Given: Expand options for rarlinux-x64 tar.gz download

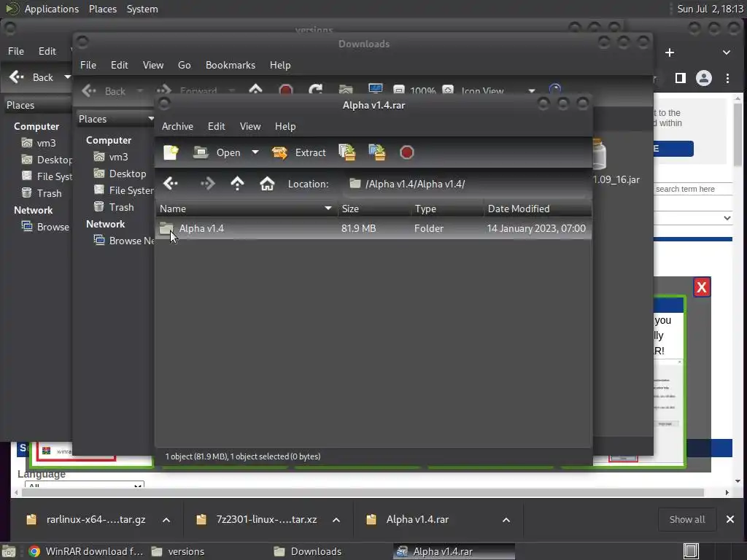Looking at the screenshot, I should (x=166, y=519).
